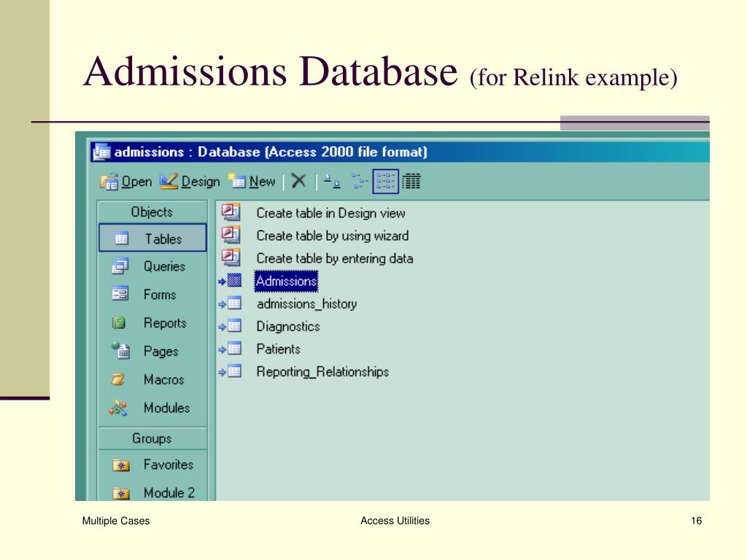Image resolution: width=747 pixels, height=560 pixels.
Task: Click the Open toolbar icon
Action: coord(109,182)
